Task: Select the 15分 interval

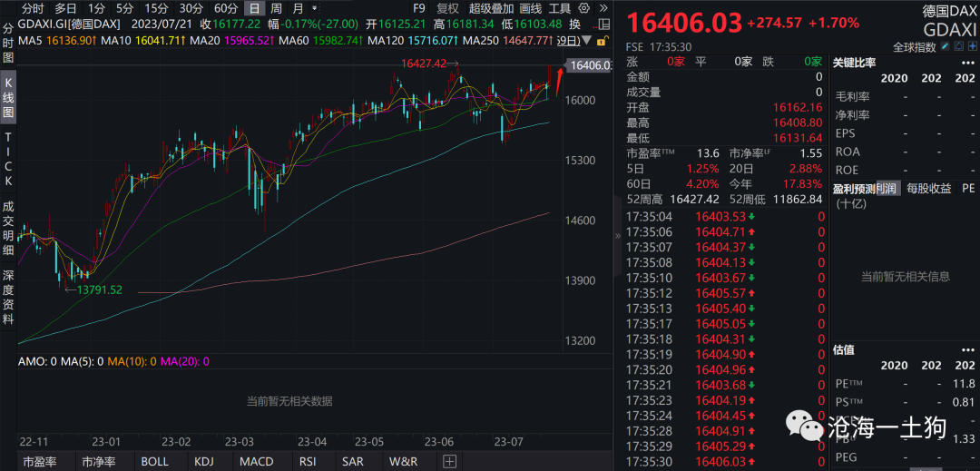Action: (x=156, y=9)
